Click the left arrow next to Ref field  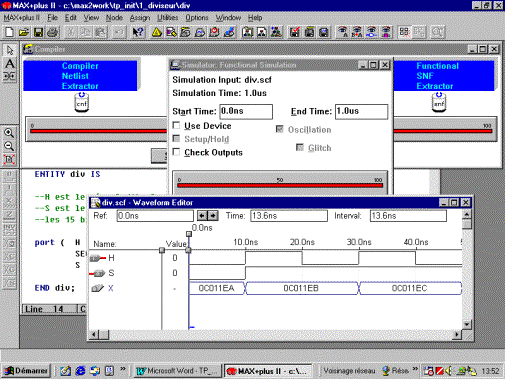tap(202, 216)
